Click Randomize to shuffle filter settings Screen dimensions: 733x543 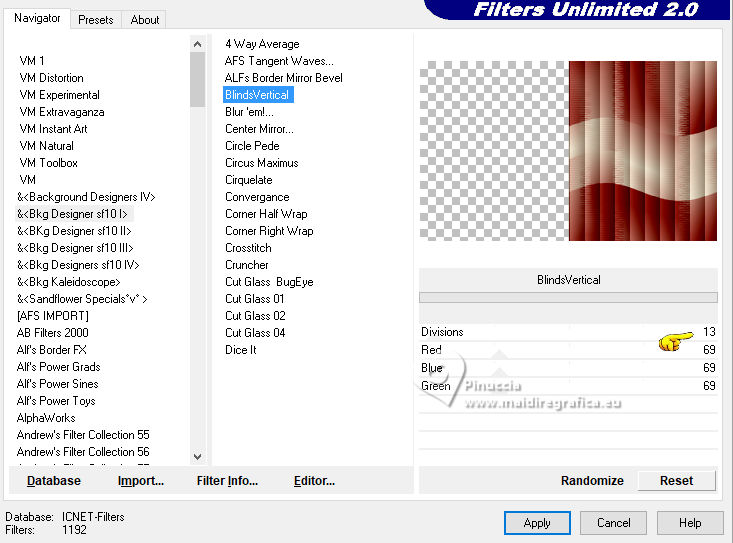(x=592, y=480)
